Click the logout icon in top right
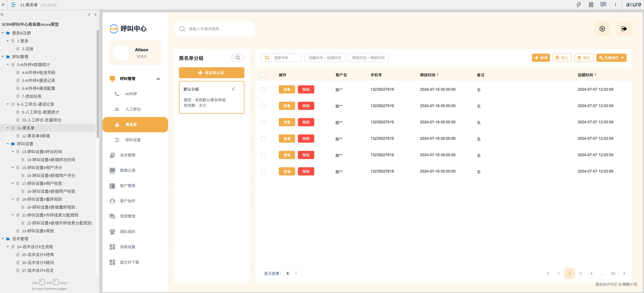Screen dimensions: 644x293 tap(624, 29)
